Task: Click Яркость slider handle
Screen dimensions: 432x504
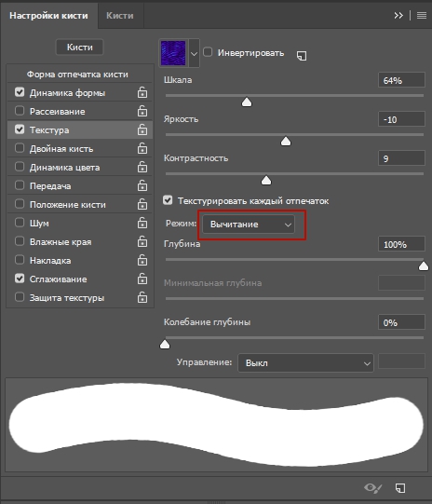Action: pos(286,142)
